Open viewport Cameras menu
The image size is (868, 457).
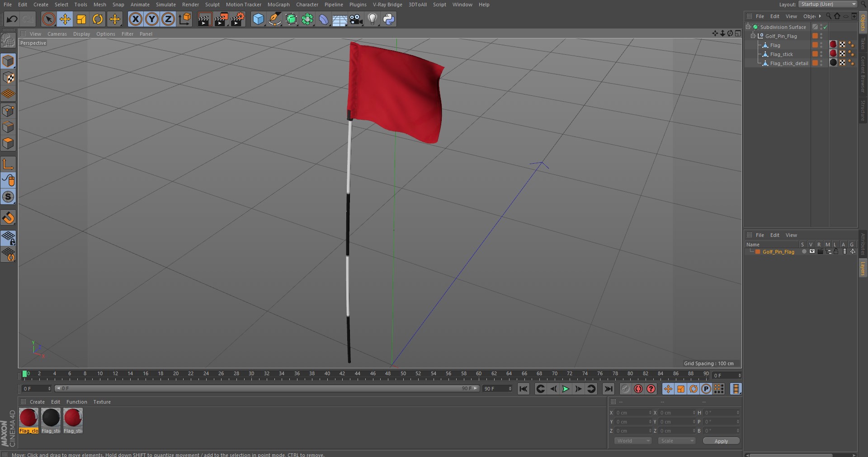point(57,34)
